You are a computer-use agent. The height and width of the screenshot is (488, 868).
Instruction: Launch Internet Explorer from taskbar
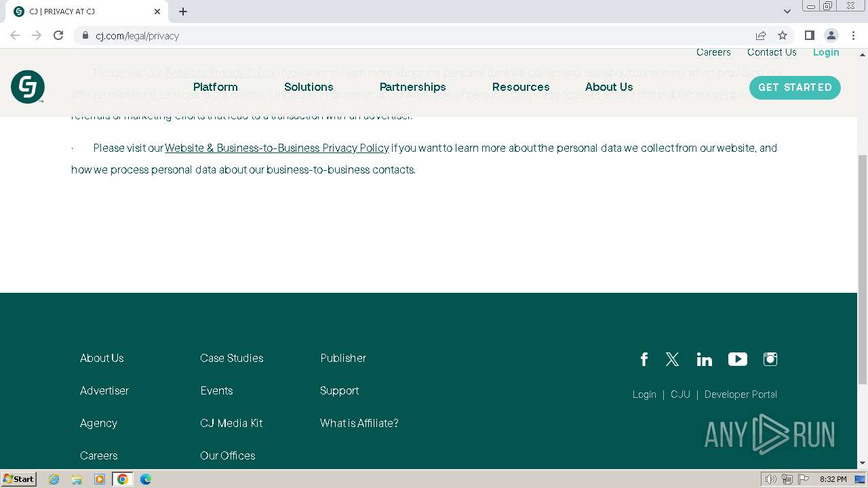54,479
